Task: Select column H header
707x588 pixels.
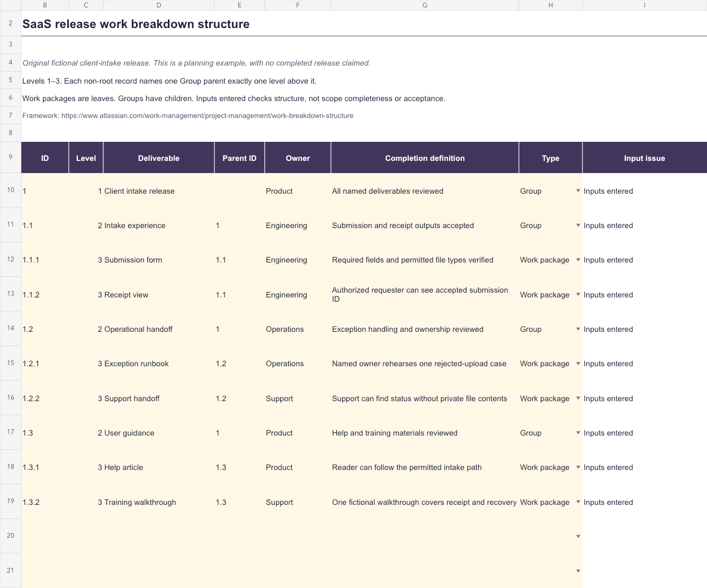Action: pos(551,5)
